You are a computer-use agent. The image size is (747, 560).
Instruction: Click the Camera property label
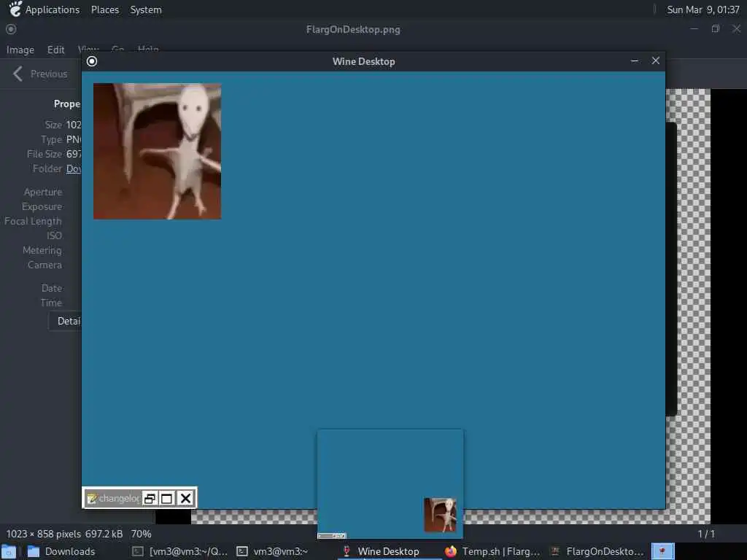pyautogui.click(x=44, y=265)
